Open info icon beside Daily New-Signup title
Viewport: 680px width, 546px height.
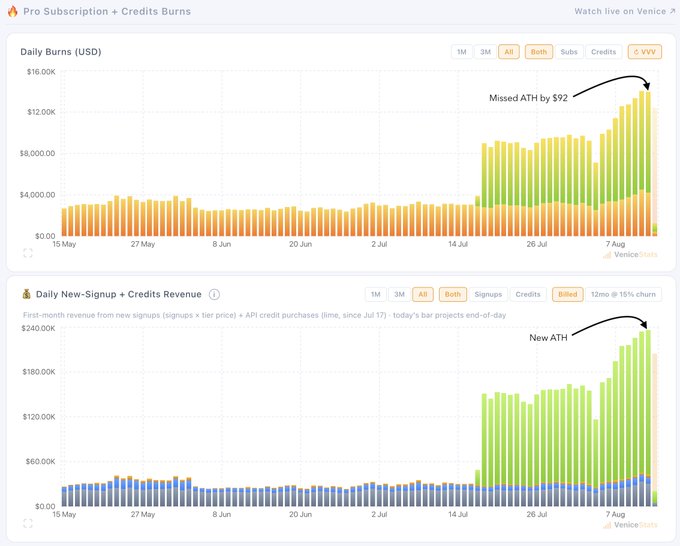click(214, 294)
